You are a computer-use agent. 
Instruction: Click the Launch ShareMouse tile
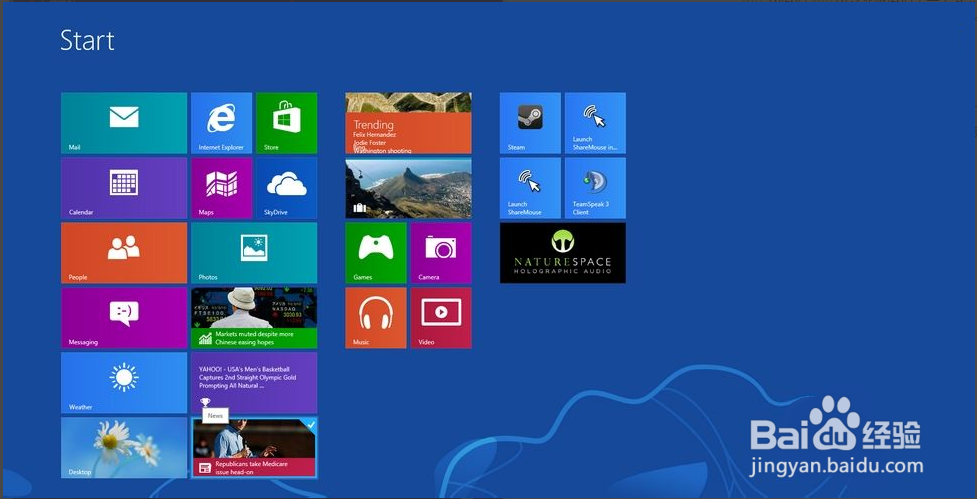tap(530, 188)
